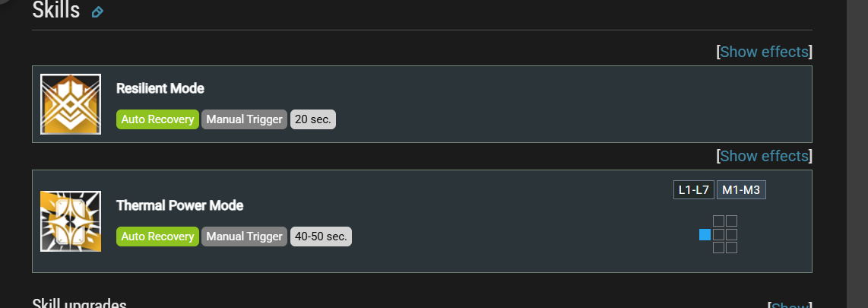The image size is (868, 308).
Task: Click Auto Recovery badge under Resilient Mode
Action: click(x=157, y=119)
